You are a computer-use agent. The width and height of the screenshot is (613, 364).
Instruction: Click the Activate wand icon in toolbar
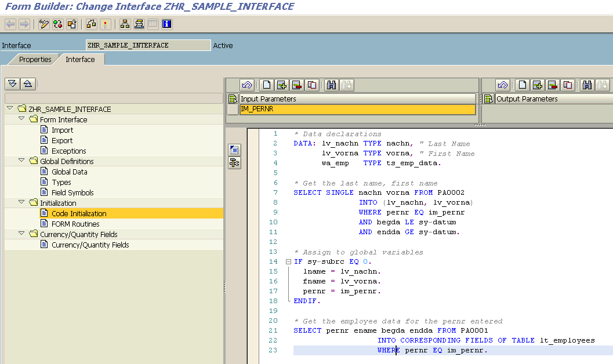click(106, 24)
